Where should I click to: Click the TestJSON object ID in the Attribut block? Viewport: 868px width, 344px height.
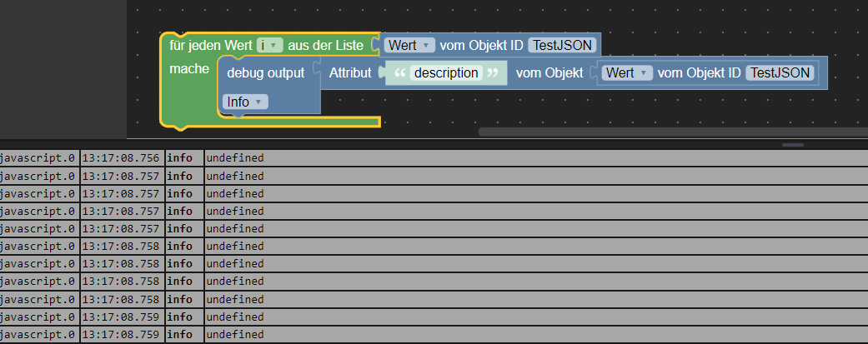pos(780,72)
